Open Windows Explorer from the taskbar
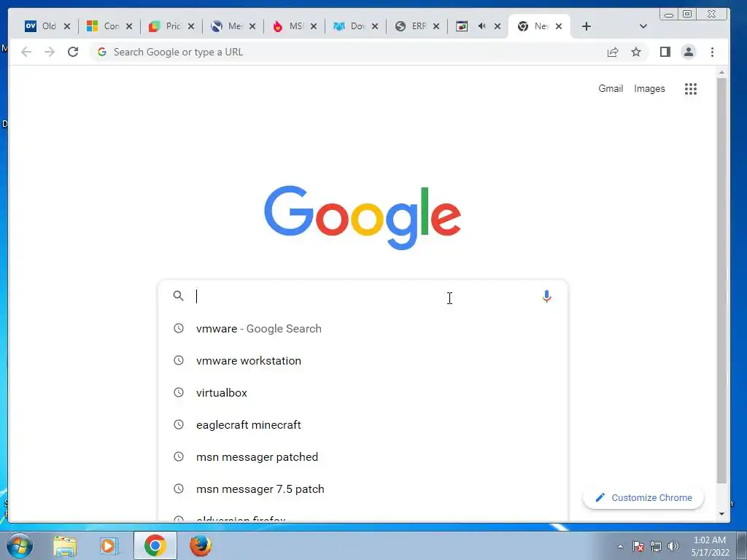The height and width of the screenshot is (560, 747). (x=64, y=545)
